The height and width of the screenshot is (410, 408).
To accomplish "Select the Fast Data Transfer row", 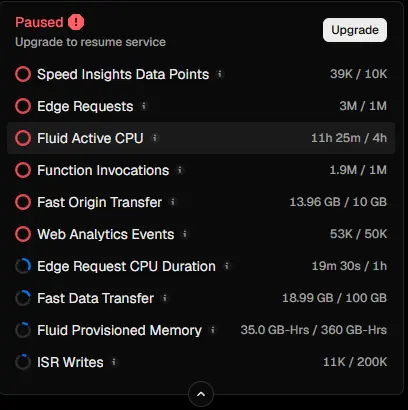I will click(x=201, y=298).
